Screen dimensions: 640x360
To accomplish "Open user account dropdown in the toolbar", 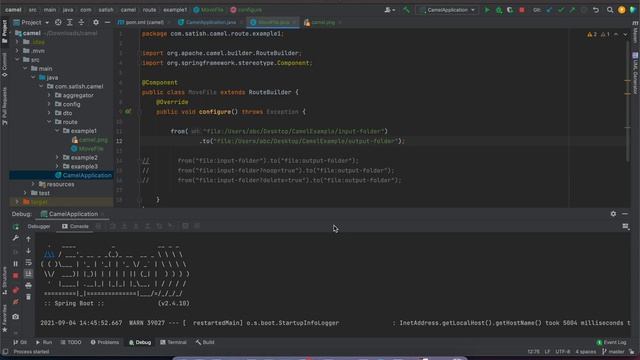I will (x=389, y=10).
